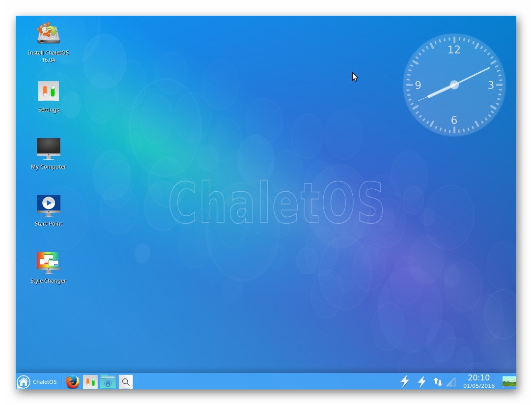Image resolution: width=532 pixels, height=405 pixels.
Task: Open the Settings launcher in the taskbar
Action: (x=90, y=382)
